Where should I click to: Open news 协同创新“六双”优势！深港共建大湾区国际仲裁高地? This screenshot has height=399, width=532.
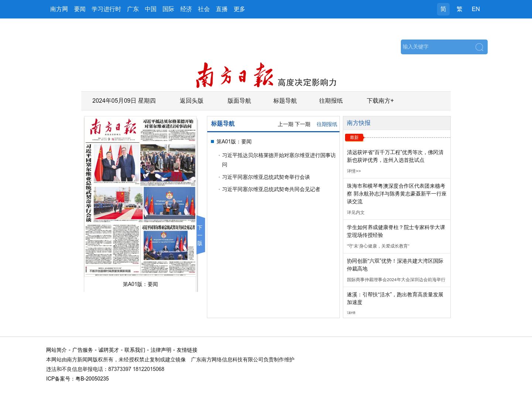click(x=395, y=265)
